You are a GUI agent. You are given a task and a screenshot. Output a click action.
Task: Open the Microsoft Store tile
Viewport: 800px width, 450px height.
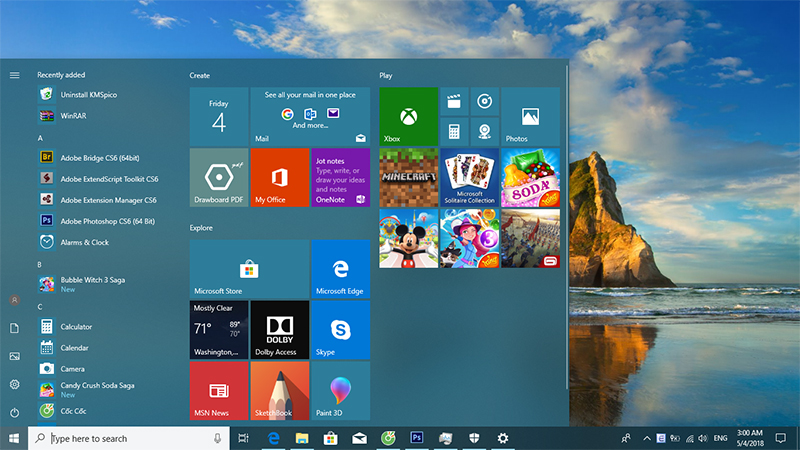point(249,269)
